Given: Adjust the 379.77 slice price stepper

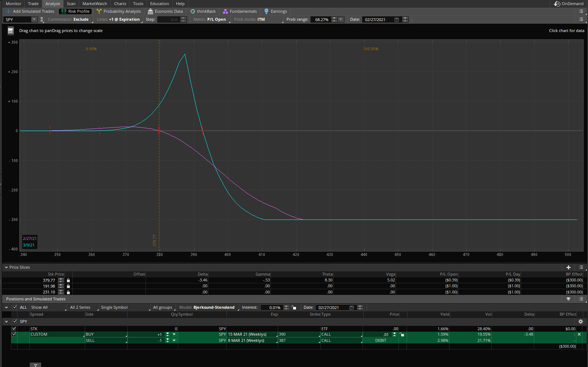Looking at the screenshot, I should 61,280.
